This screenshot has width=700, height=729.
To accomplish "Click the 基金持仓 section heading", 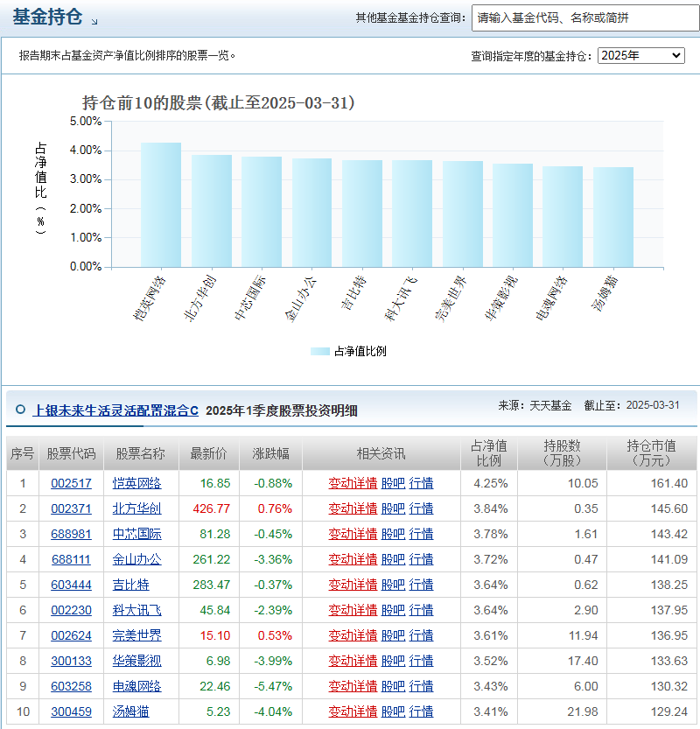I will click(x=47, y=18).
